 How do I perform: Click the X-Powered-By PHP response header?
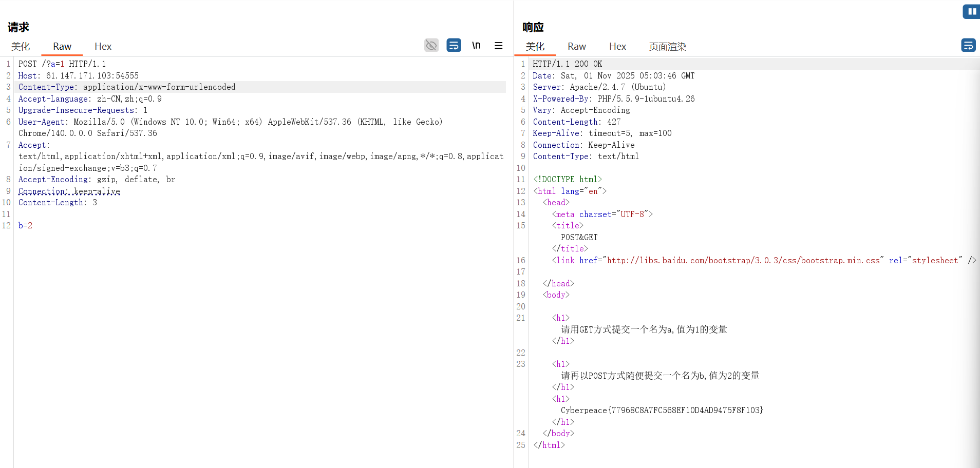click(614, 99)
